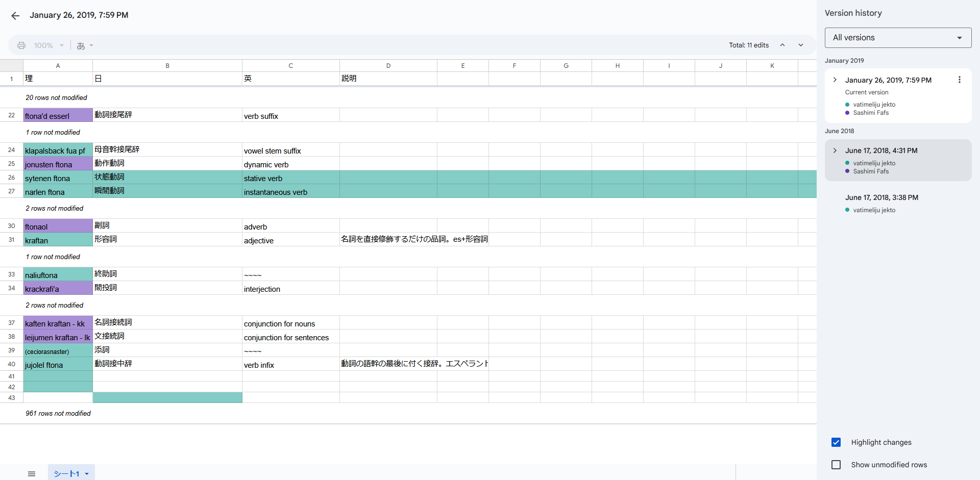The image size is (980, 480).
Task: Open the All versions dropdown
Action: click(x=898, y=38)
